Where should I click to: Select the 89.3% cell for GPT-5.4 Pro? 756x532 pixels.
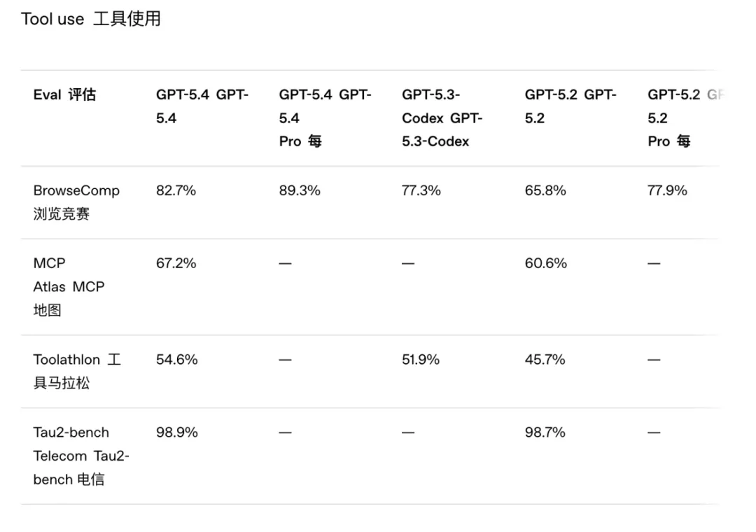[x=300, y=190]
